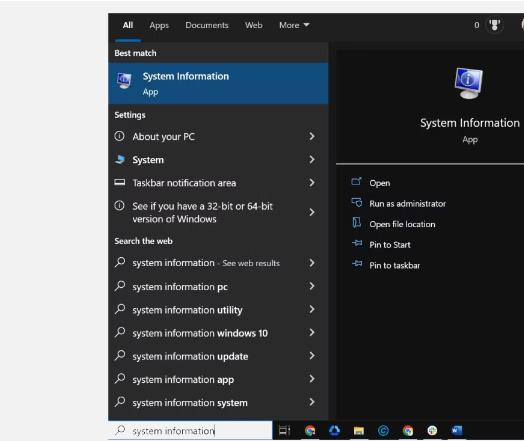The image size is (524, 441).
Task: Click the Pin to taskbar pin icon
Action: 357,264
